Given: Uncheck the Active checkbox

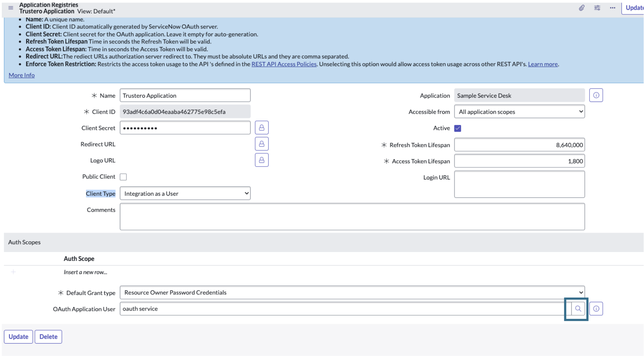Looking at the screenshot, I should pos(458,129).
